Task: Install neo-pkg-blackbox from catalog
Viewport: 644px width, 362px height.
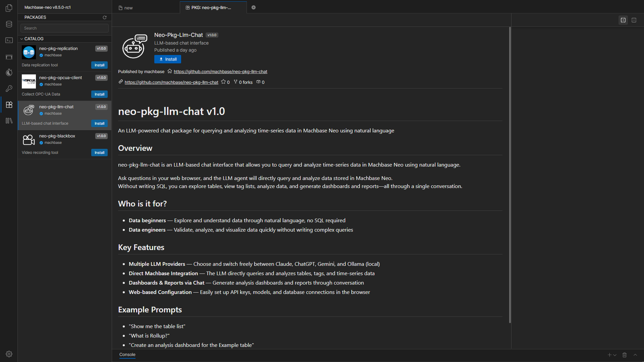Action: (99, 153)
